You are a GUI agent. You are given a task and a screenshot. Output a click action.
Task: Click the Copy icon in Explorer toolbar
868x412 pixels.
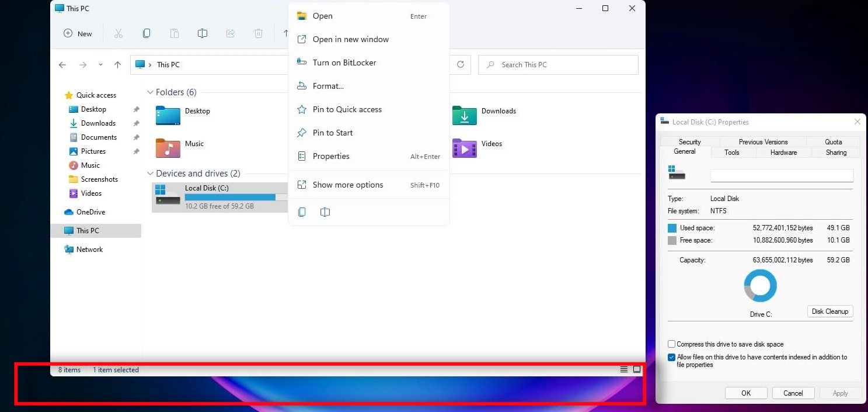[x=147, y=33]
